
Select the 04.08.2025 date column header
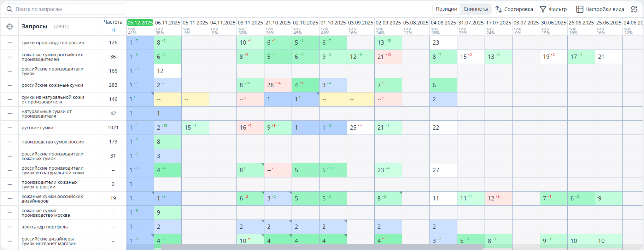tap(443, 23)
